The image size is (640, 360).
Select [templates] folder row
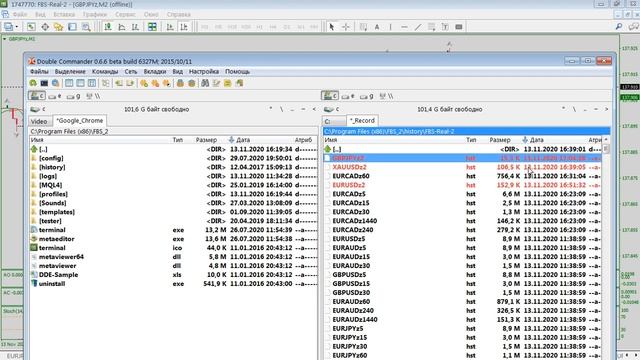(x=173, y=212)
